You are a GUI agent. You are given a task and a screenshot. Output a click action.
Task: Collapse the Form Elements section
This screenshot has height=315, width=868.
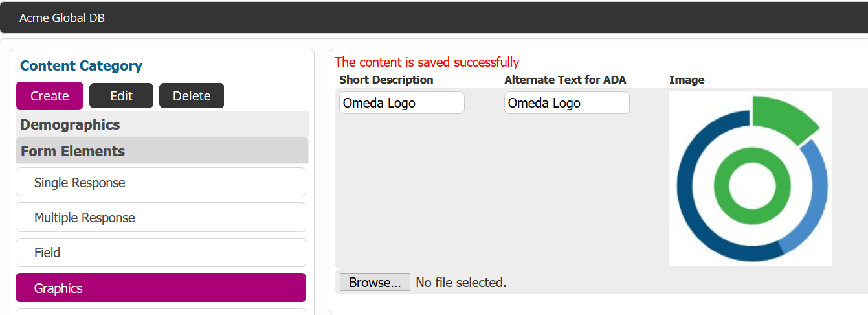point(162,151)
